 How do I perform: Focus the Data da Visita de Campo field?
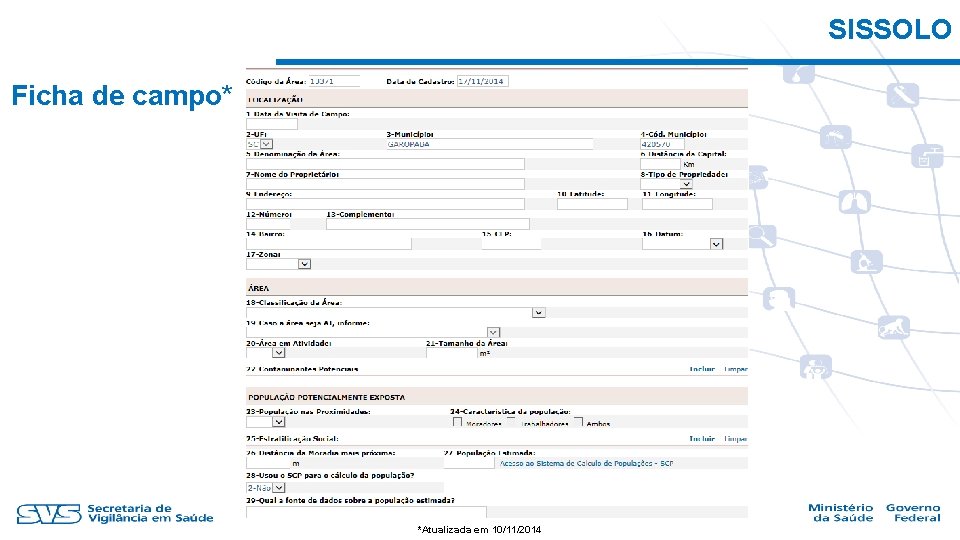point(272,124)
